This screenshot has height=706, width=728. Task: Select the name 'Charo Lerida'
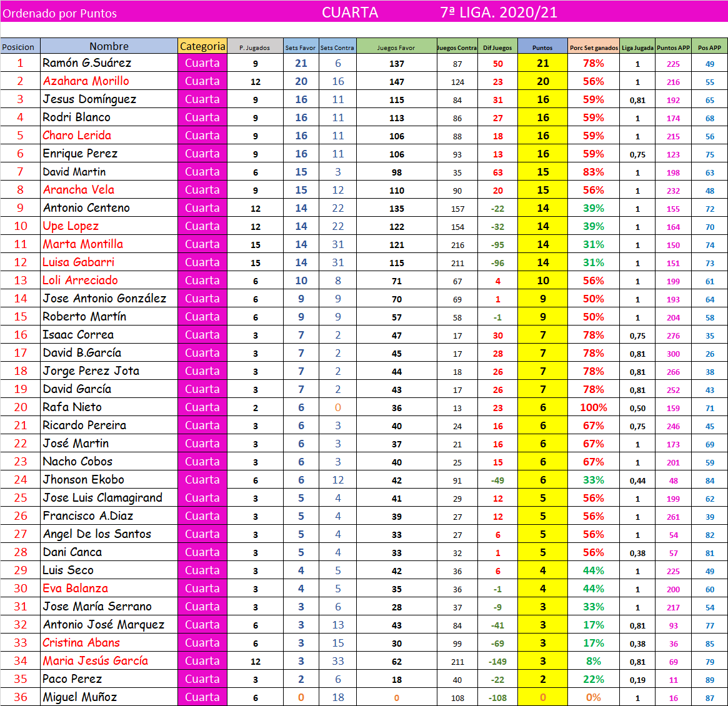coord(77,135)
